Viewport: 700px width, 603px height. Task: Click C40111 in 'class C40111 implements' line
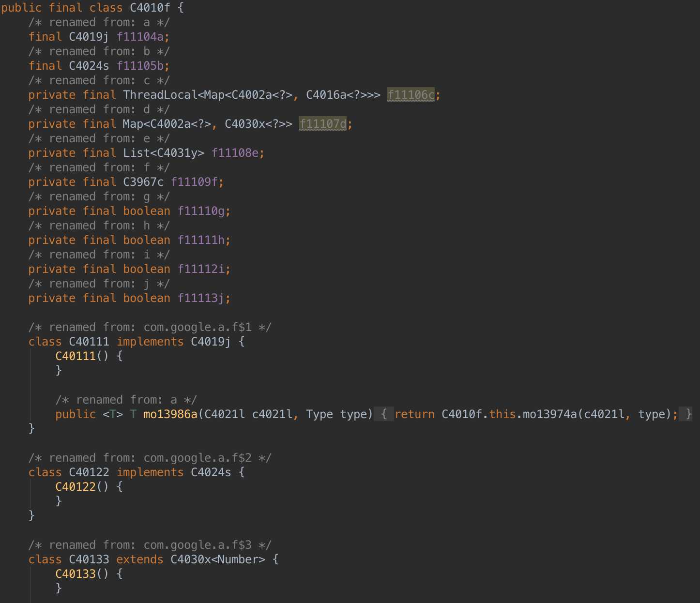tap(89, 342)
